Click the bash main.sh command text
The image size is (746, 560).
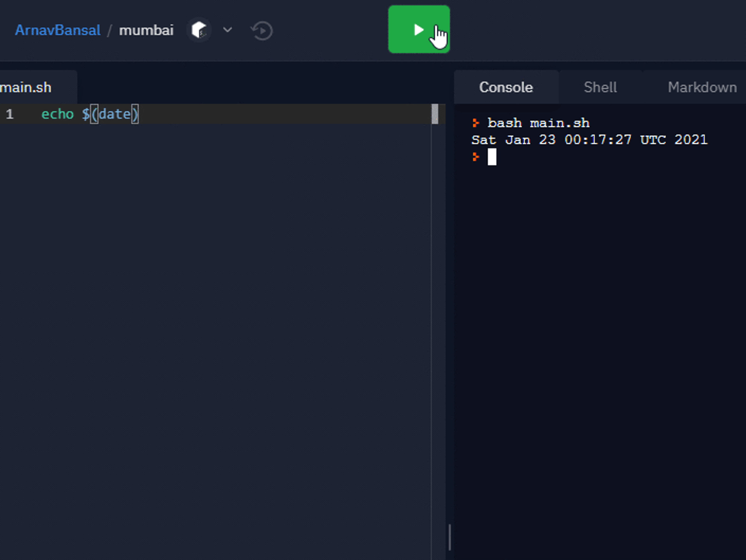coord(538,123)
